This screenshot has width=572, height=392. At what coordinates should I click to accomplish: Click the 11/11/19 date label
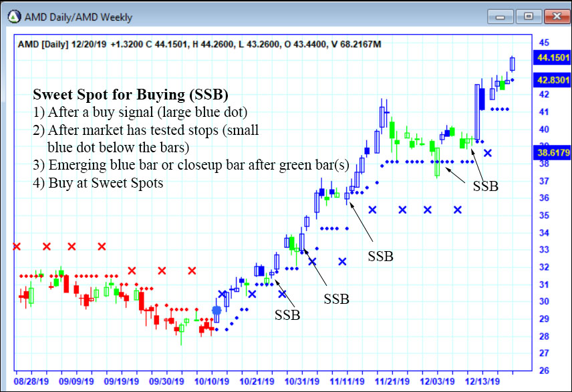click(x=347, y=381)
